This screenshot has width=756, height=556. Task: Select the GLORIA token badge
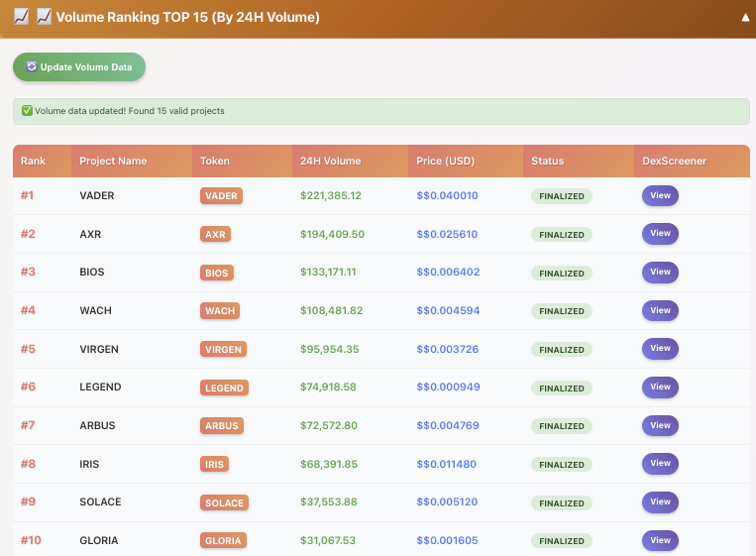(x=223, y=540)
